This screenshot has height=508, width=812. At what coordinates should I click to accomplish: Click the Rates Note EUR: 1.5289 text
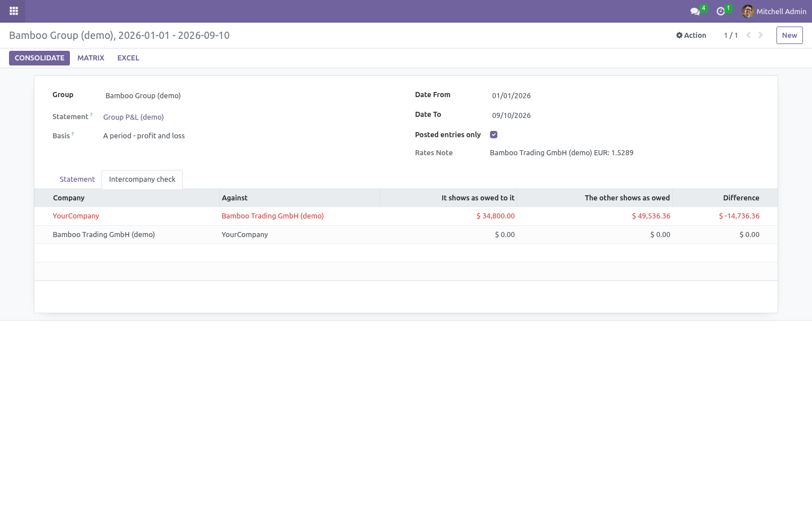point(562,153)
